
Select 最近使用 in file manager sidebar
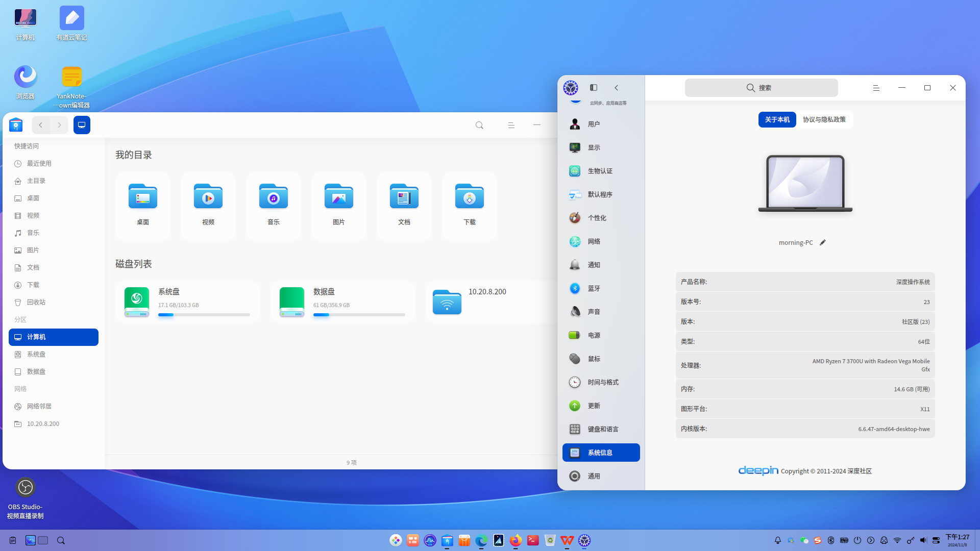point(54,163)
